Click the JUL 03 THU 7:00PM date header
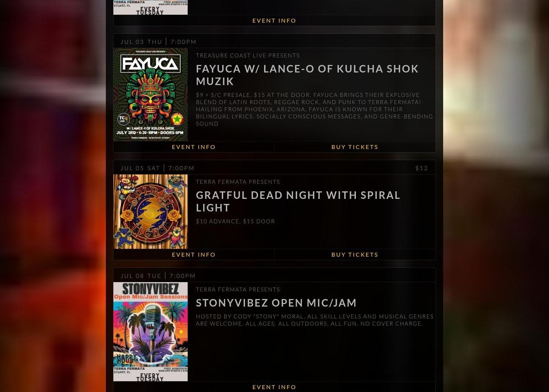Viewport: 549px width, 392px height. pos(159,42)
